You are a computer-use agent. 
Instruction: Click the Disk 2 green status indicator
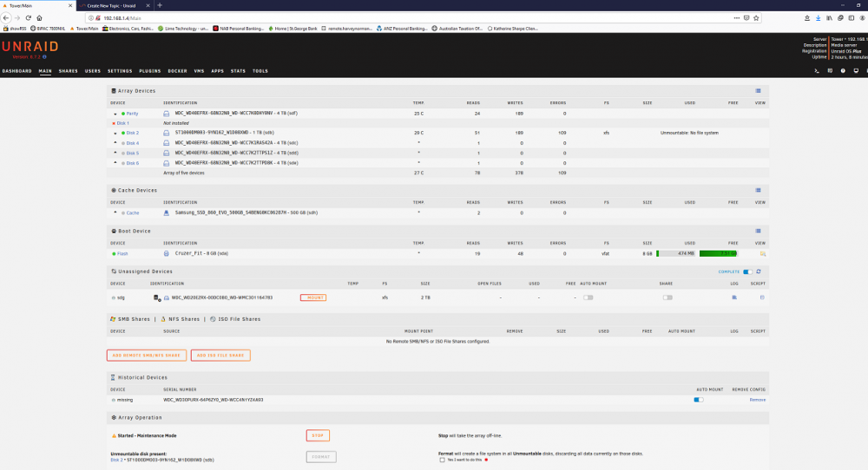point(123,134)
